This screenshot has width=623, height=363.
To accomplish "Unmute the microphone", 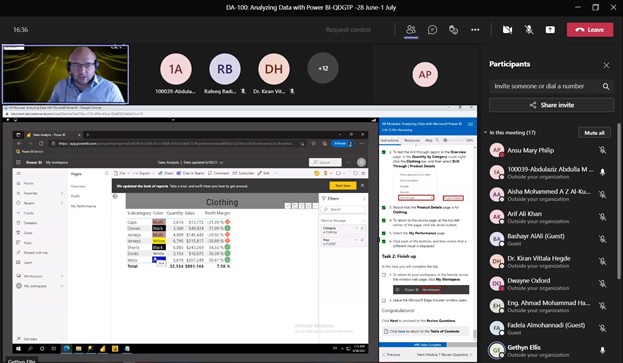I will point(529,30).
